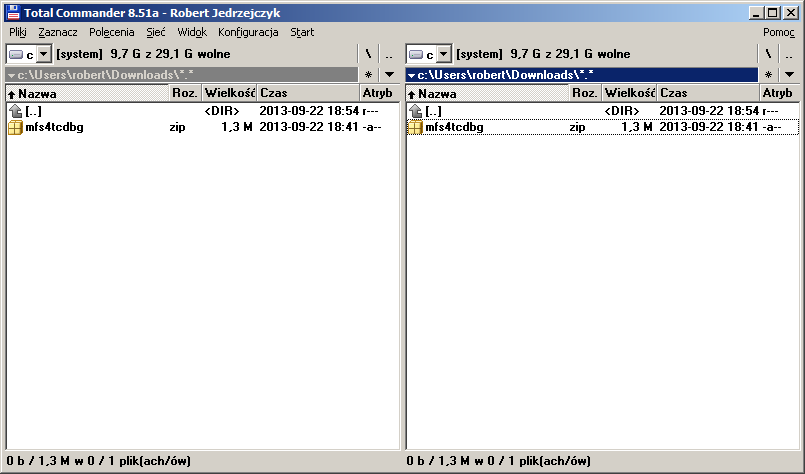The image size is (805, 474).
Task: Sort right panel by Roz. column
Action: point(585,93)
